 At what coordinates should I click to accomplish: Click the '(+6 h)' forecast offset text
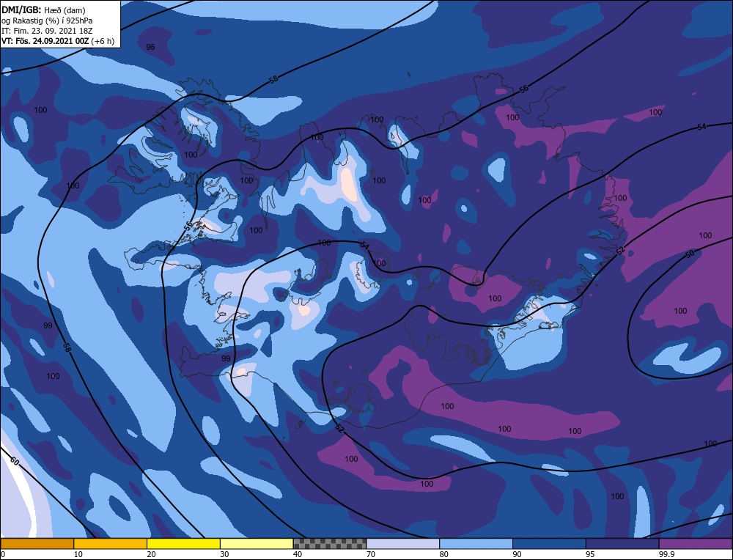[x=103, y=41]
